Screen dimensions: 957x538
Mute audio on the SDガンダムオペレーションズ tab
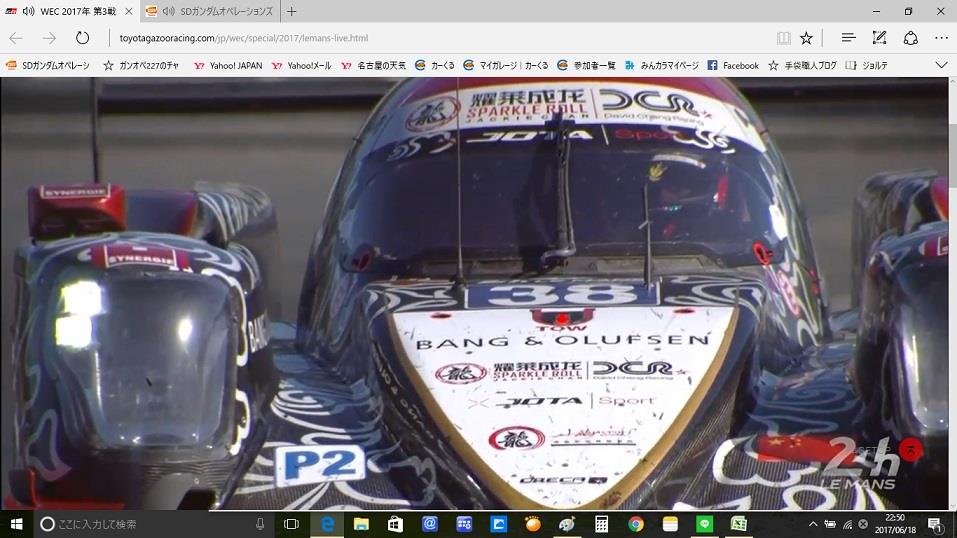click(x=167, y=12)
